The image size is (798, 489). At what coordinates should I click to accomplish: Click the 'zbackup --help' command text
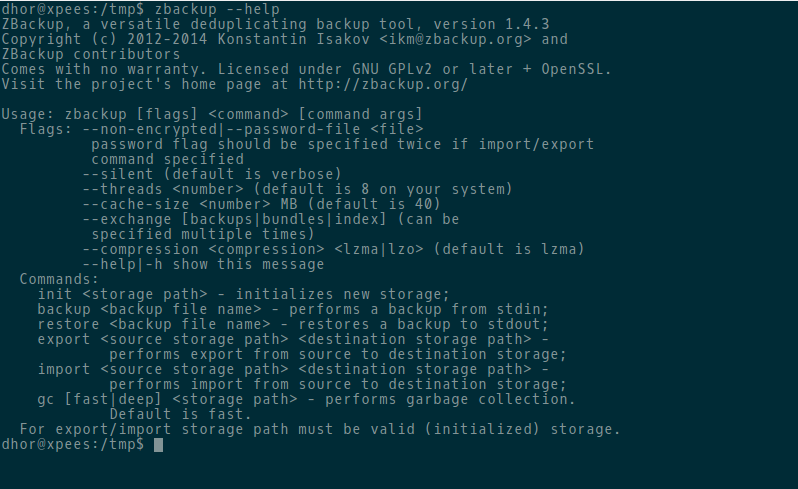(217, 9)
